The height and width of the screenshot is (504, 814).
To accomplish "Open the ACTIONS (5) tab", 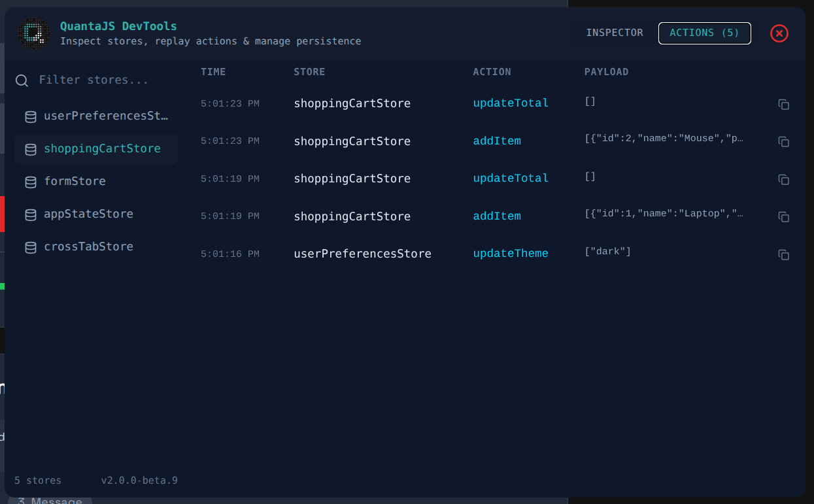I will click(x=704, y=33).
